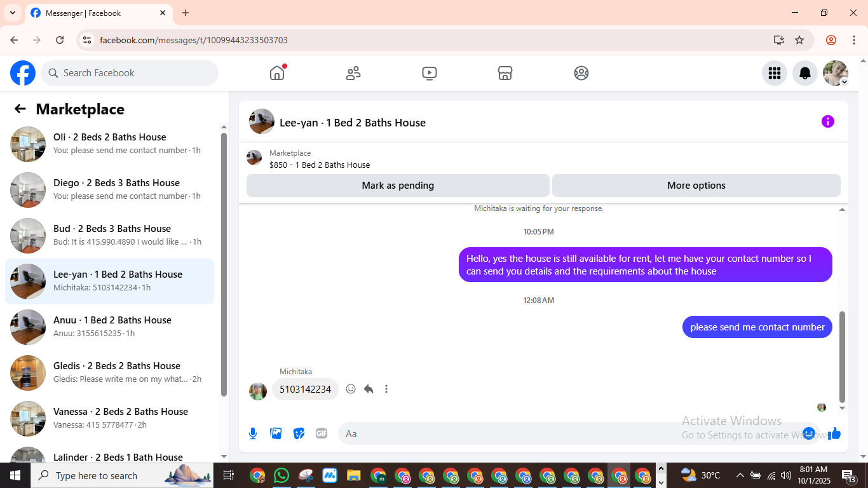Open the Windows notification center
Image resolution: width=868 pixels, height=488 pixels.
tap(850, 475)
